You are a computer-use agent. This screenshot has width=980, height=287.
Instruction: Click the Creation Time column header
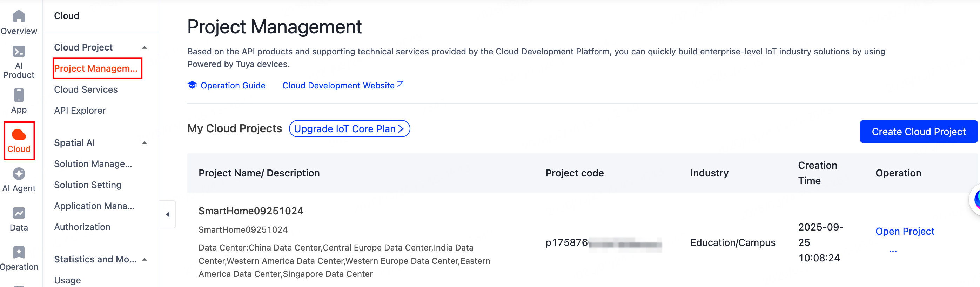point(818,173)
